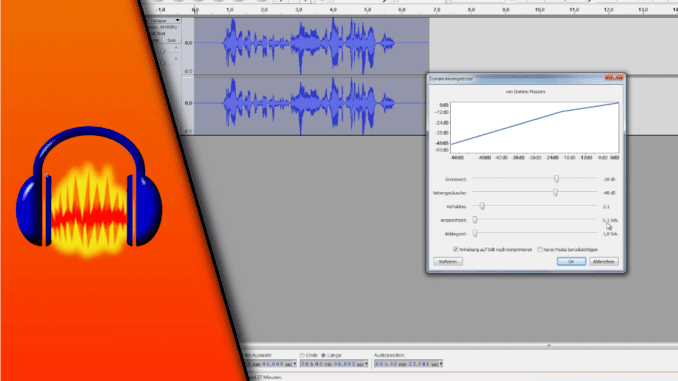Click the Vorhören preview button
Image resolution: width=678 pixels, height=381 pixels.
coord(448,262)
